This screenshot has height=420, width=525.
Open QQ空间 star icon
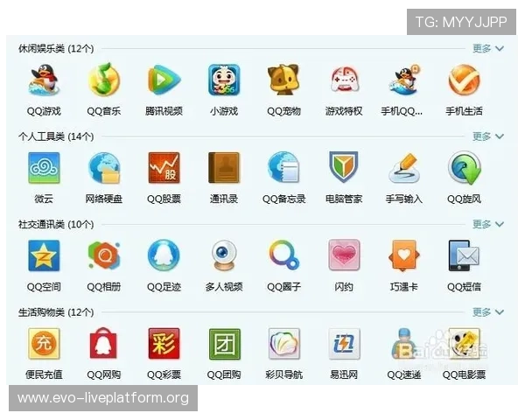(44, 255)
